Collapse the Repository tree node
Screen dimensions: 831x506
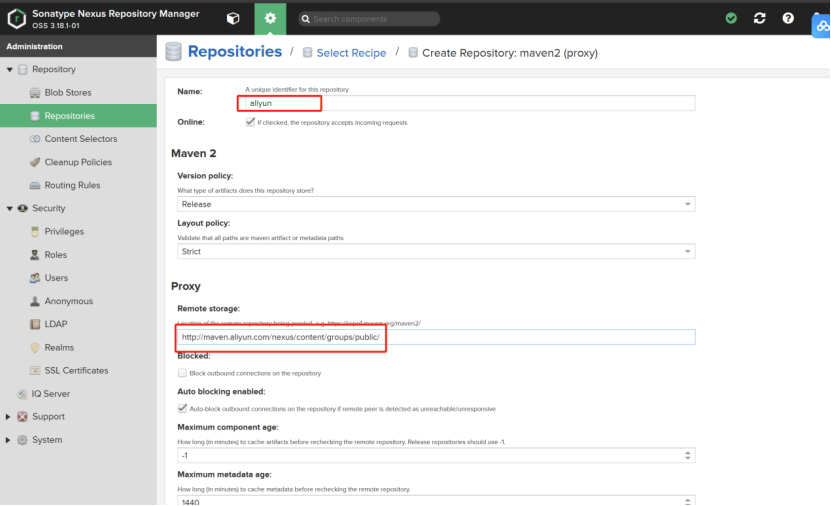10,69
